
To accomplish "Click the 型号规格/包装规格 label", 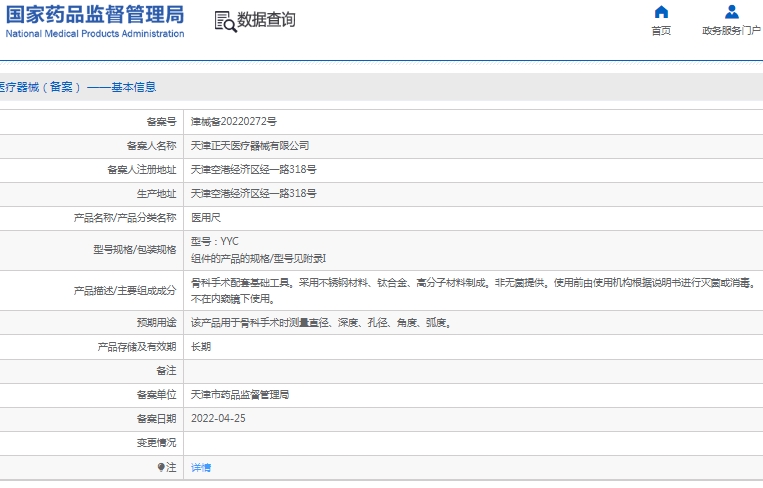I will pyautogui.click(x=135, y=250).
